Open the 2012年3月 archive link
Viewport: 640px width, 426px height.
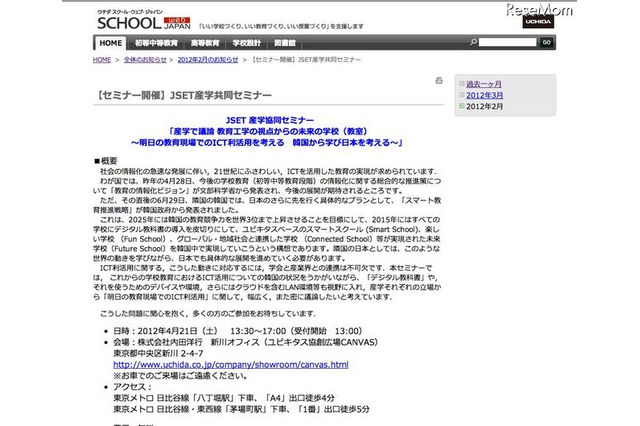pos(484,95)
